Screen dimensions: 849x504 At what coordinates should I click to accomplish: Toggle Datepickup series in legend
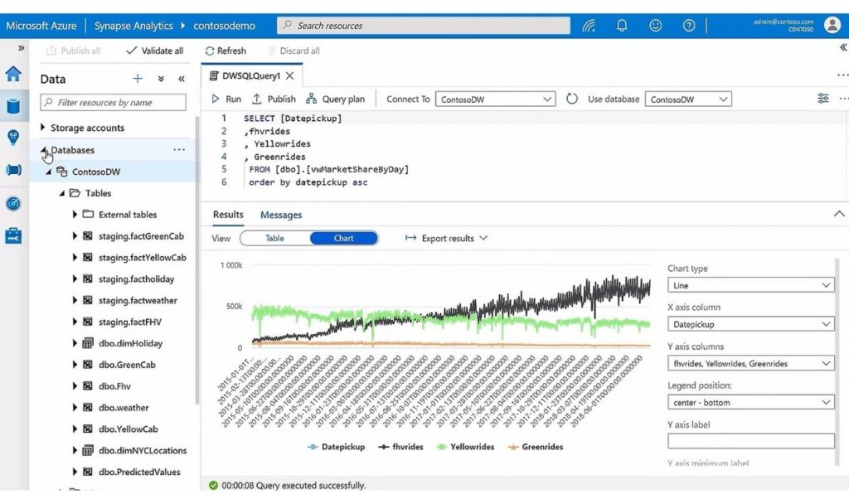pyautogui.click(x=336, y=447)
